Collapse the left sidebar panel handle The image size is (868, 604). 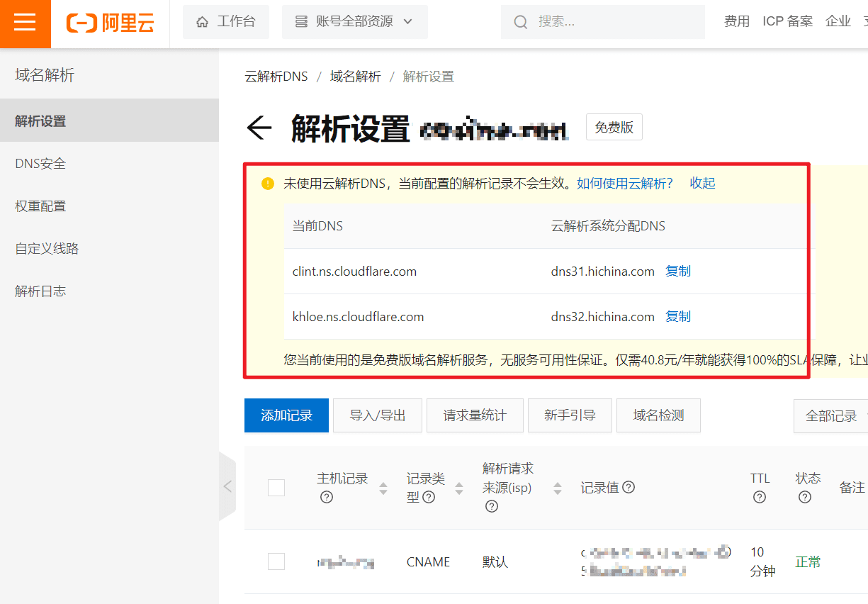tap(227, 486)
